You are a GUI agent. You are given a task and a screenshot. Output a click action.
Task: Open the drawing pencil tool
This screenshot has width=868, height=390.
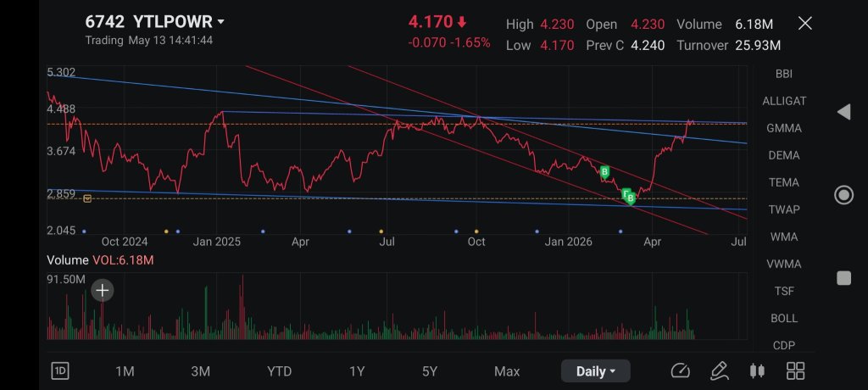click(x=719, y=371)
